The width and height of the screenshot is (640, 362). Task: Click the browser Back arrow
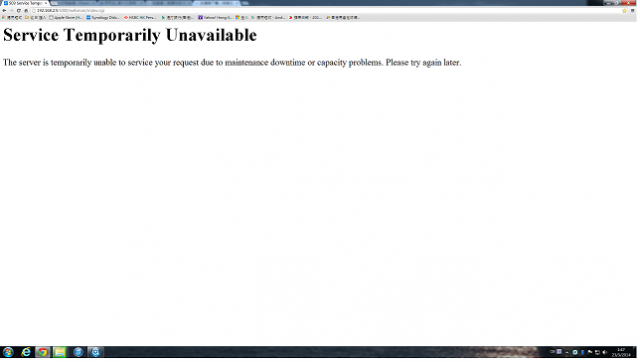4,11
